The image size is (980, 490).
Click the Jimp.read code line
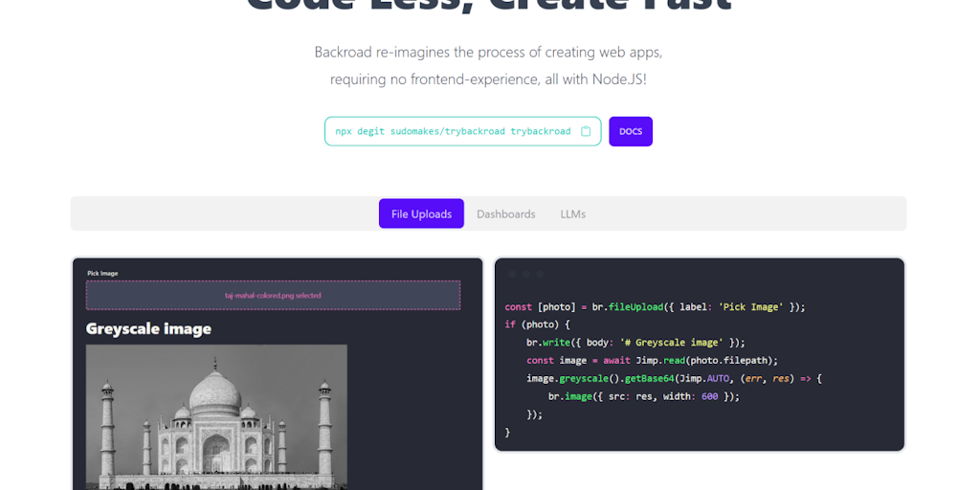pos(652,360)
